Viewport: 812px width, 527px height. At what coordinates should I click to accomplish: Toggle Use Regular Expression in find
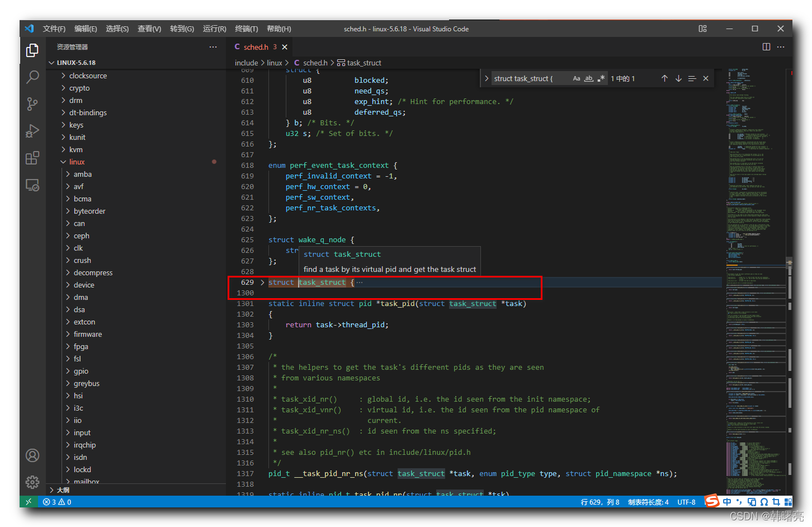tap(601, 78)
